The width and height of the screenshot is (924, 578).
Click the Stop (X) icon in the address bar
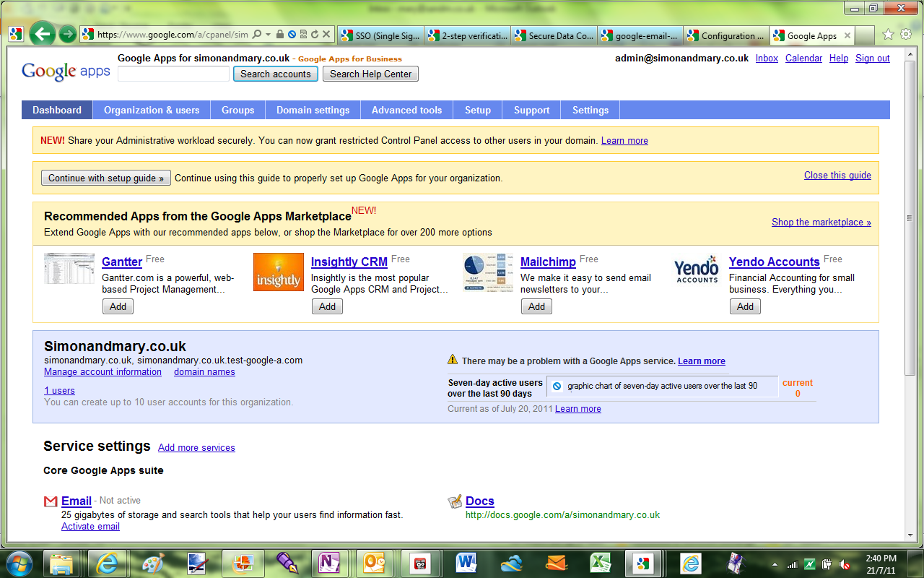point(327,34)
